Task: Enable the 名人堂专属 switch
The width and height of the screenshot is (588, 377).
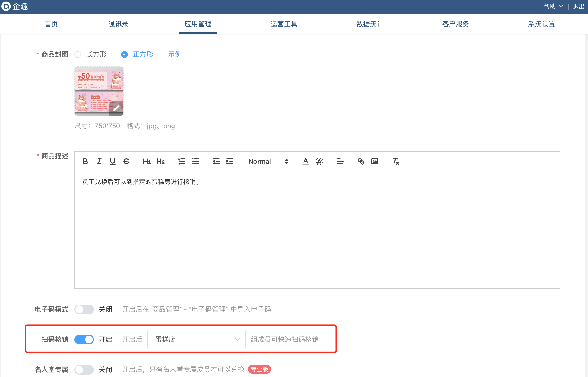Action: coord(84,369)
